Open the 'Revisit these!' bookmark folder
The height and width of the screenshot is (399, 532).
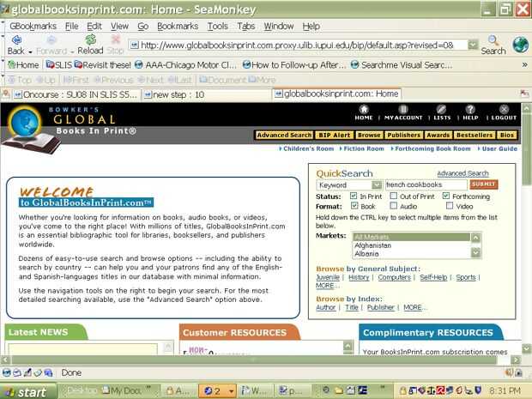[x=102, y=65]
